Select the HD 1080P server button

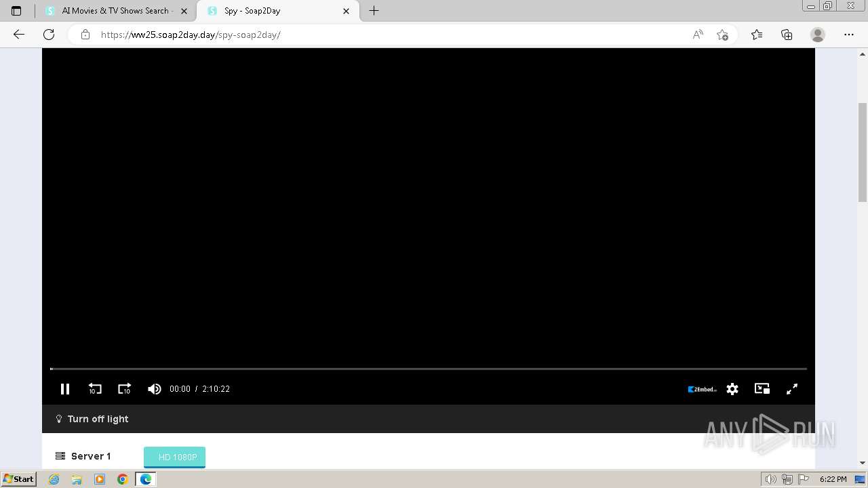(x=174, y=457)
